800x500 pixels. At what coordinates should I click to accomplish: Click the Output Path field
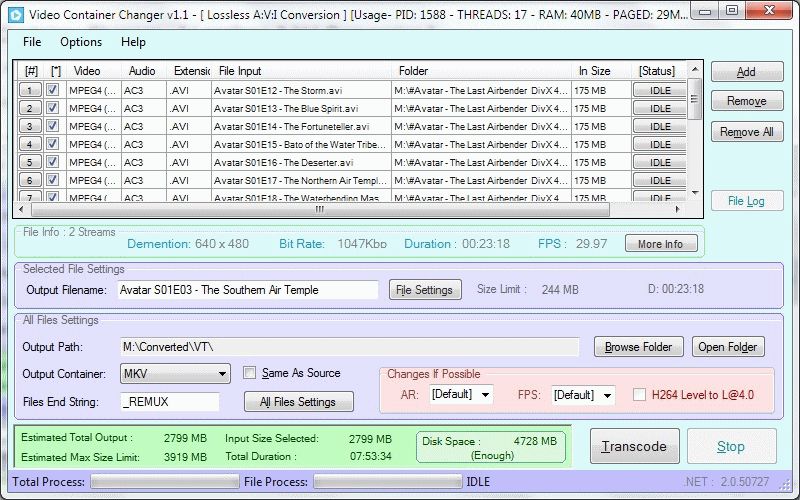tap(350, 347)
